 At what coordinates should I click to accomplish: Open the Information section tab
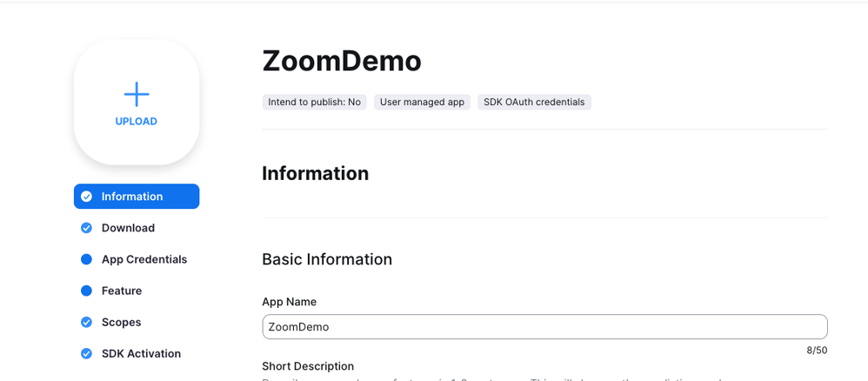(x=132, y=197)
